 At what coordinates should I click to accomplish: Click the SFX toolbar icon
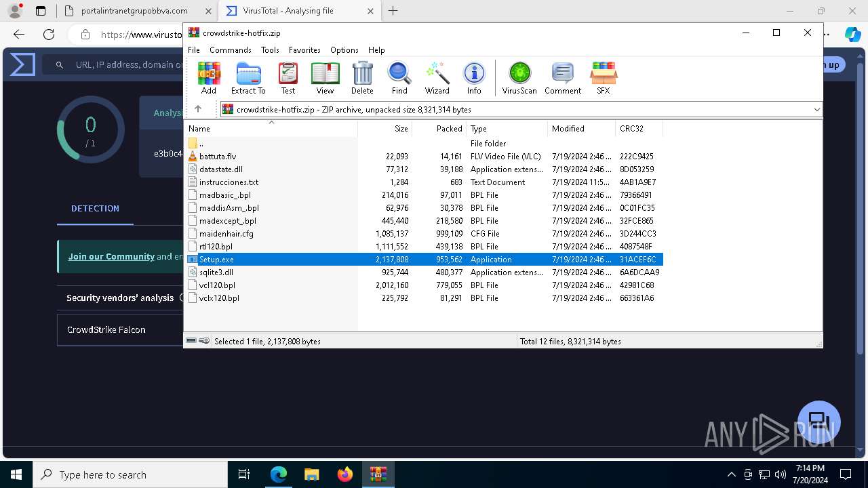pyautogui.click(x=603, y=78)
